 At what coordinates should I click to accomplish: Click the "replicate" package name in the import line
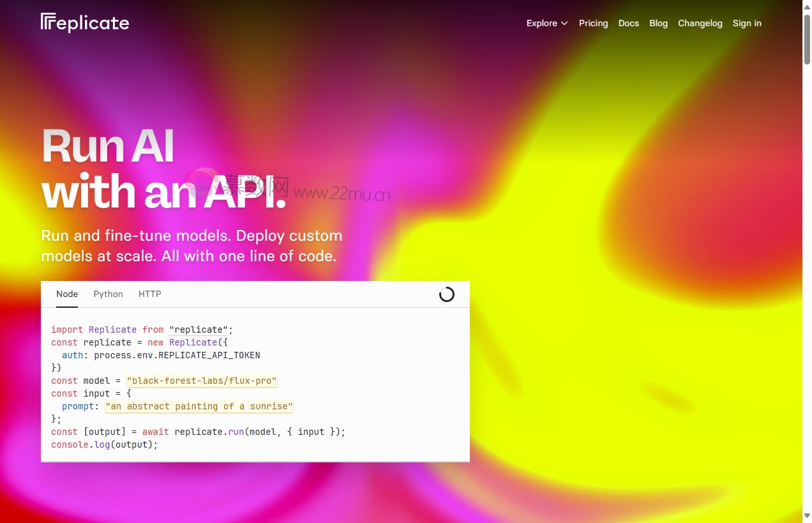coord(199,330)
